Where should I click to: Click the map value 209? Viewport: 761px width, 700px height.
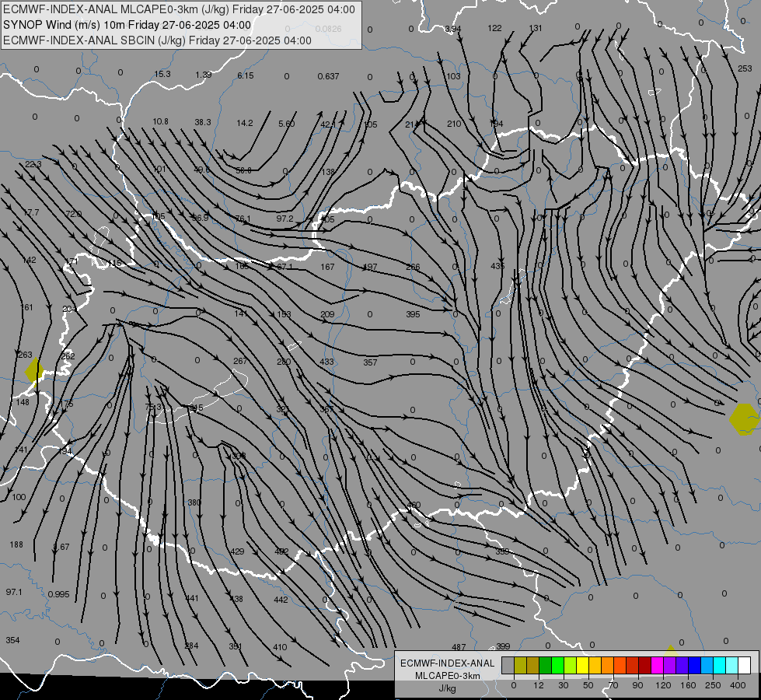pos(327,314)
